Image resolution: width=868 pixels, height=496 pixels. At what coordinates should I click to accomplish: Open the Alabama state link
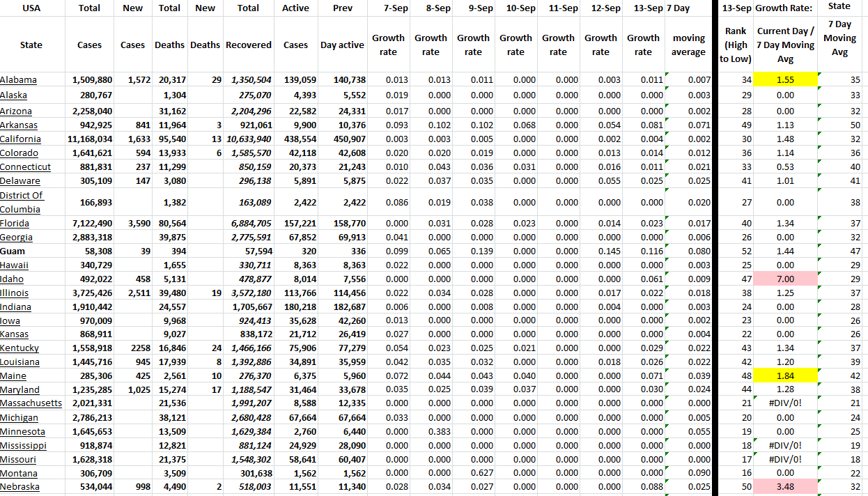click(x=19, y=80)
